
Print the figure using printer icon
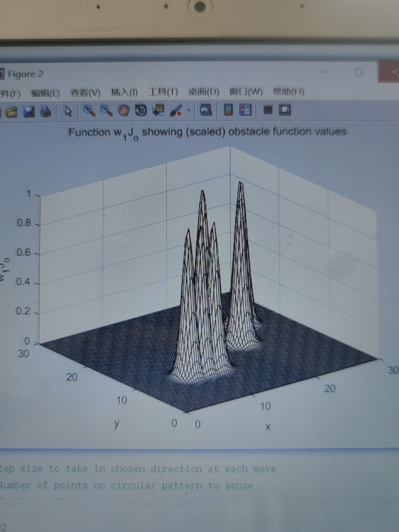coord(46,112)
